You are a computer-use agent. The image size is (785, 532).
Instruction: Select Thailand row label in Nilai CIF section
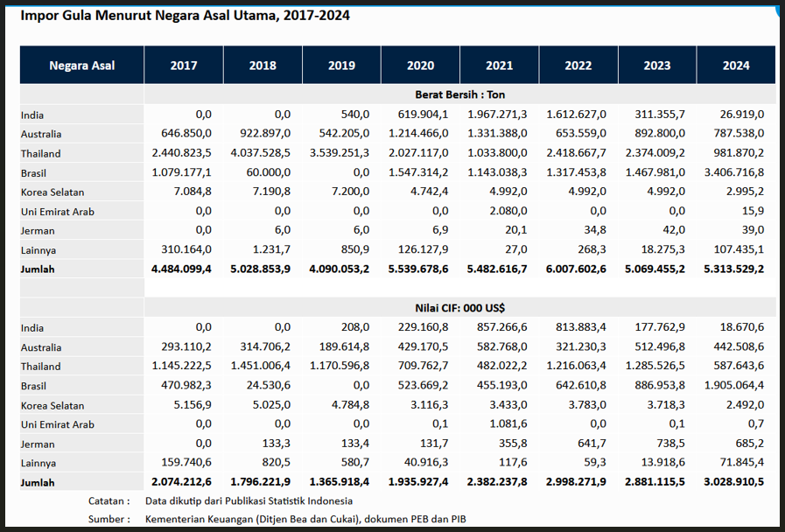click(41, 367)
